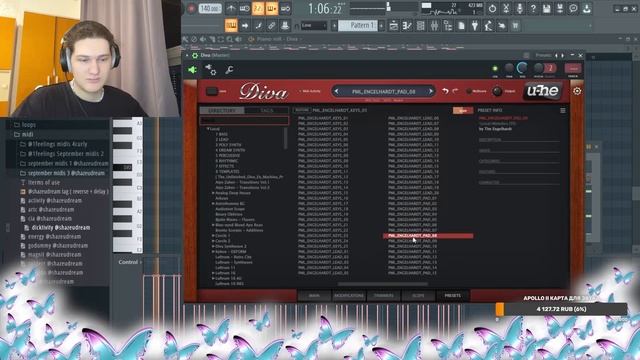Click the blue knob in Diva wrapper
Screen dimensions: 640x360
pyautogui.click(x=522, y=68)
